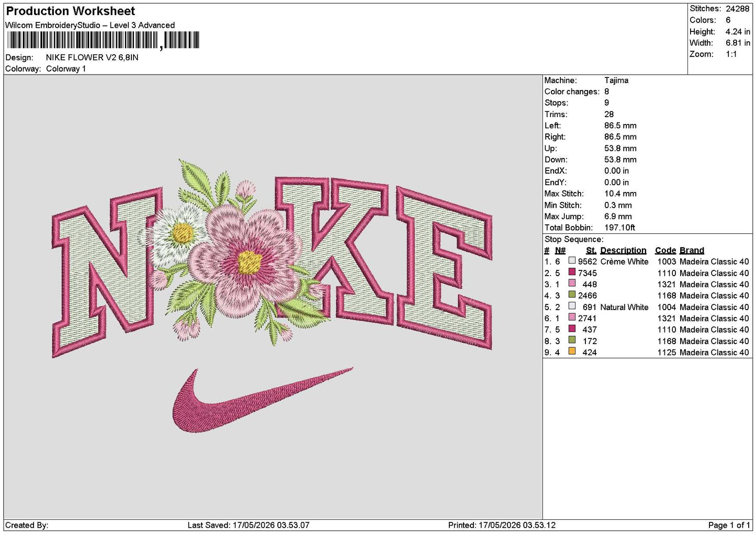This screenshot has height=534, width=756.
Task: Click the pink swatch in stop row 6
Action: pos(572,317)
